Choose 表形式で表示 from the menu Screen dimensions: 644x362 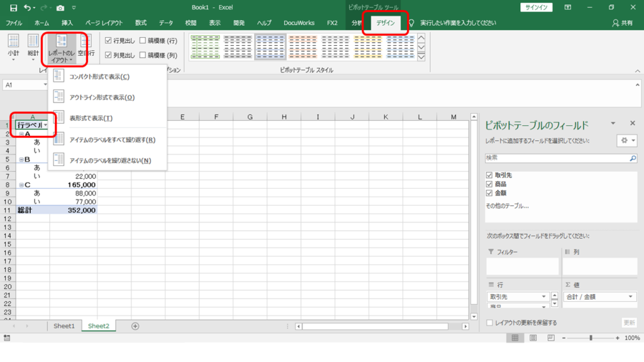coord(107,118)
